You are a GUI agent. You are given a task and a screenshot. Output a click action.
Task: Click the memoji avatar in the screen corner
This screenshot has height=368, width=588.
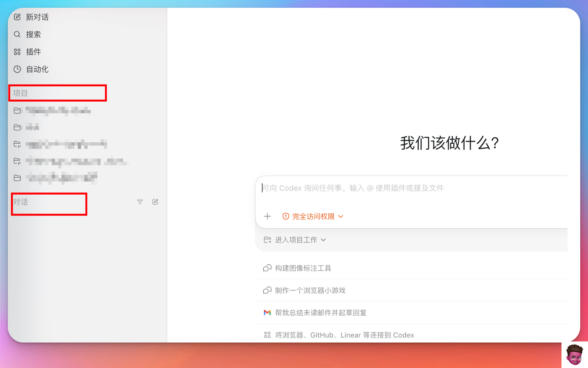(x=575, y=355)
